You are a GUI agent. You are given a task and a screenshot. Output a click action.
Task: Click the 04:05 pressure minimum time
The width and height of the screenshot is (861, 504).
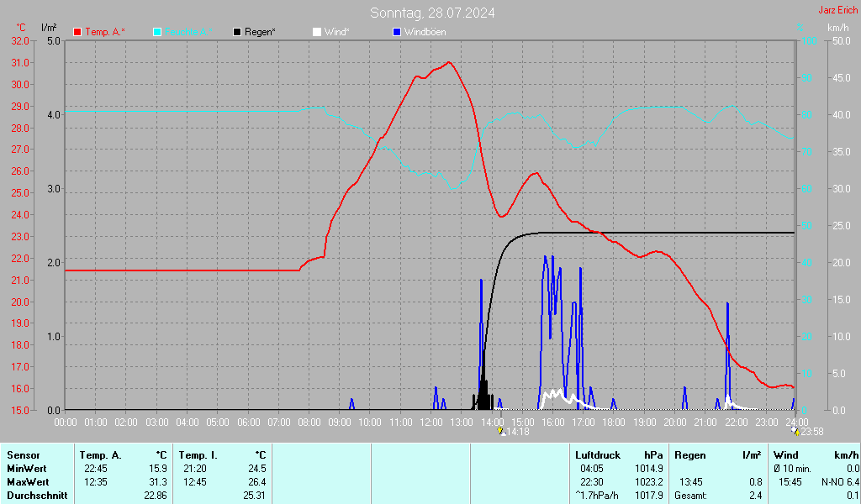pyautogui.click(x=592, y=469)
